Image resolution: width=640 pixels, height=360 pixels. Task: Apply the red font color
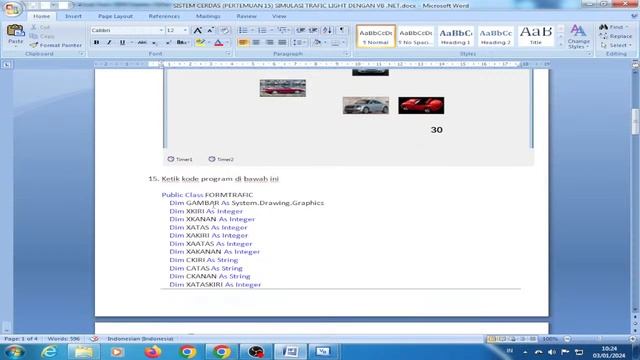218,42
